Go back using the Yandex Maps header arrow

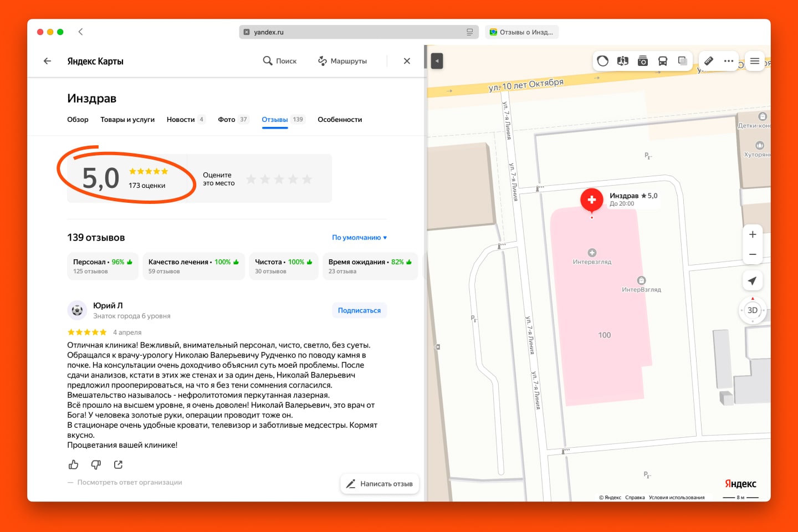point(48,61)
